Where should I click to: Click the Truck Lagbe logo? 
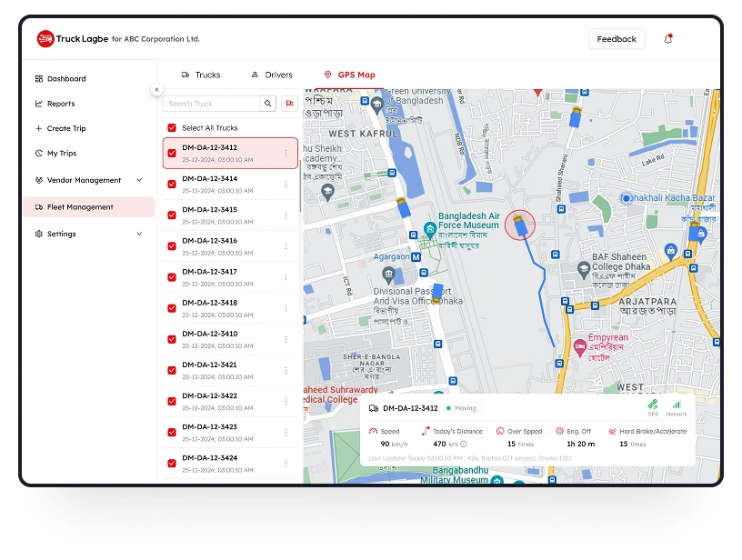click(x=45, y=39)
